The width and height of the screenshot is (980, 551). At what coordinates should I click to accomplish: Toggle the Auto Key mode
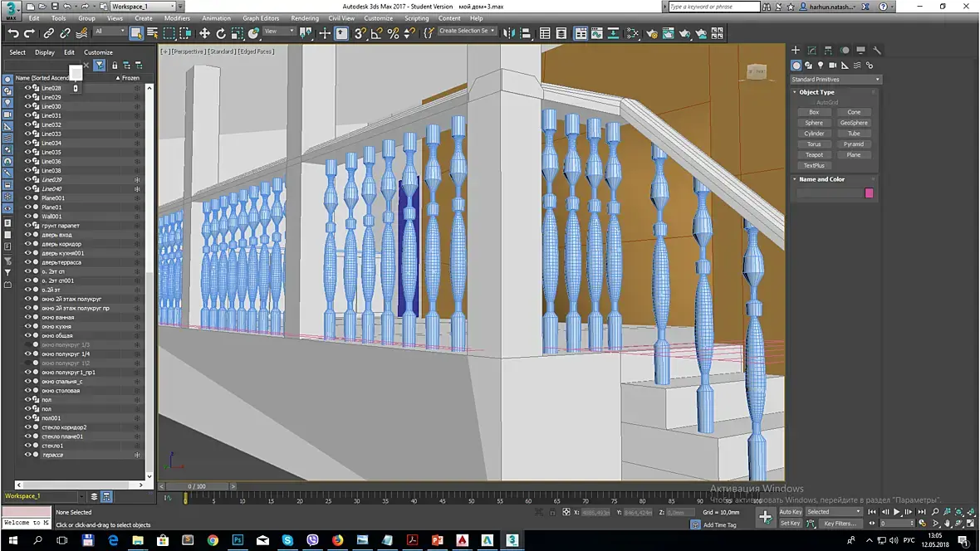(790, 512)
